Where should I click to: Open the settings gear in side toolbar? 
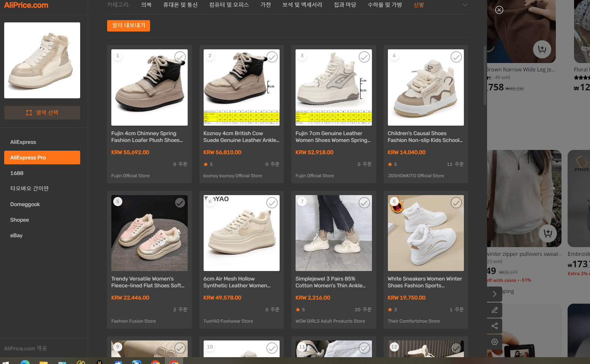(495, 342)
